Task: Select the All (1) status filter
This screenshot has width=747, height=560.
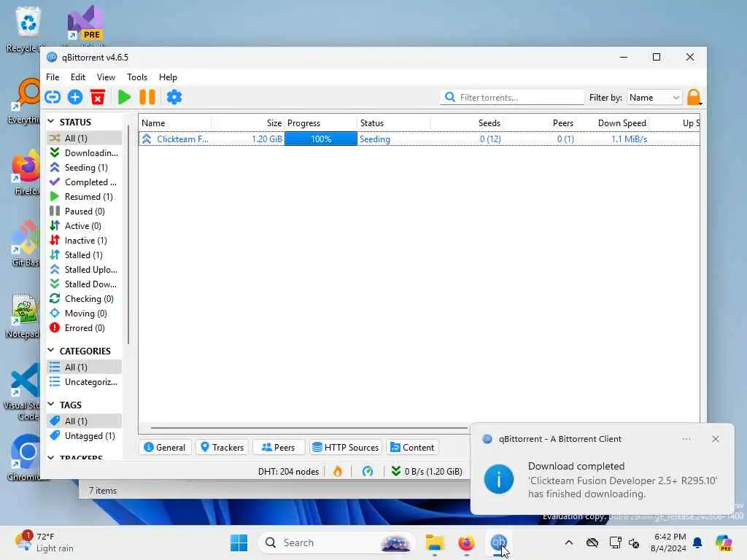Action: click(x=85, y=138)
